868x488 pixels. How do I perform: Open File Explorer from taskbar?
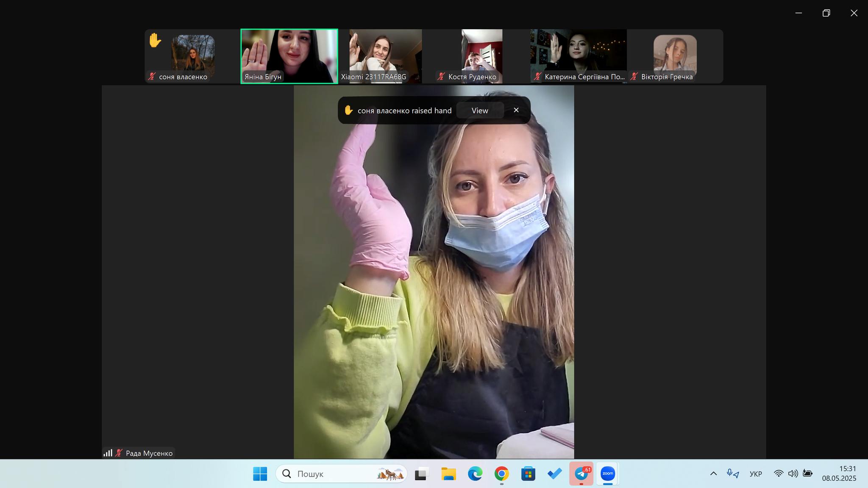pyautogui.click(x=448, y=474)
